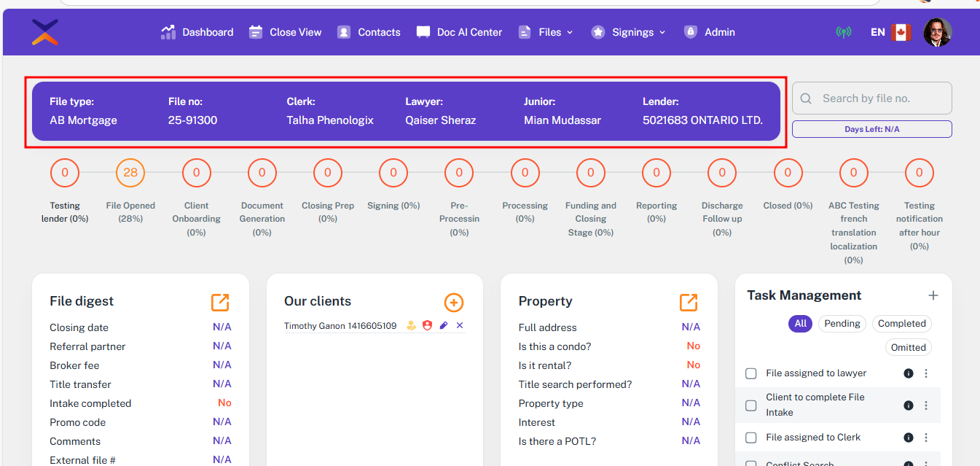
Task: Switch language via EN Canada flag
Action: 891,32
